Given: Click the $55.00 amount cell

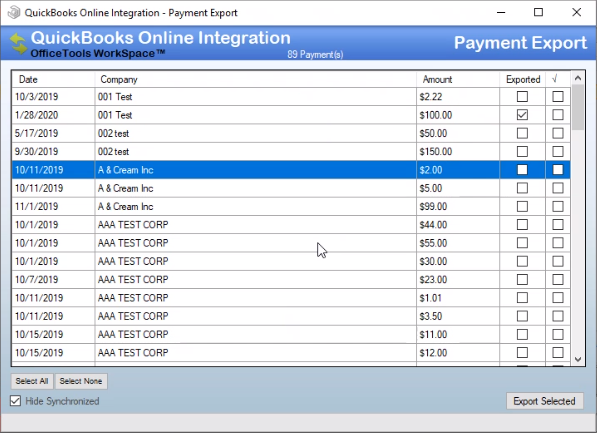Looking at the screenshot, I should (x=458, y=243).
